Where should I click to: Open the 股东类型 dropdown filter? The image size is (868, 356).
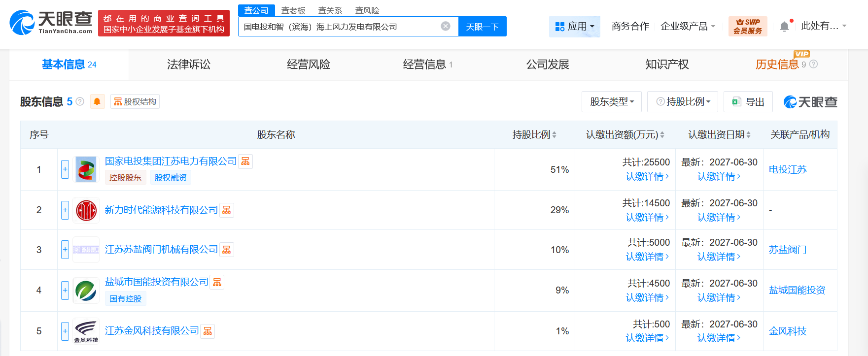pyautogui.click(x=611, y=101)
